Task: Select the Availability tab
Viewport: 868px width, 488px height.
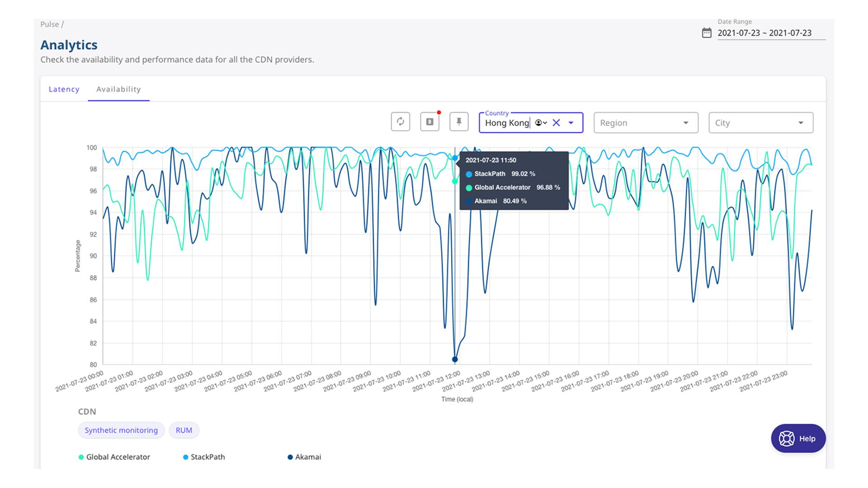Action: click(x=118, y=89)
